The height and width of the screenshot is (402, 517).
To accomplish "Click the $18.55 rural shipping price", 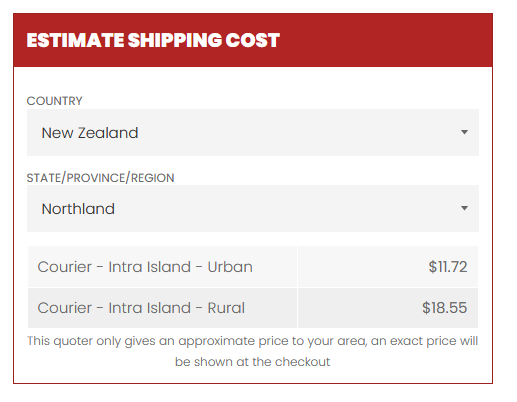I will point(444,308).
